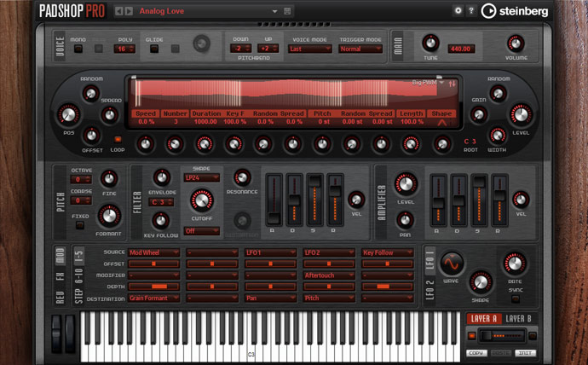The height and width of the screenshot is (365, 588).
Task: Click the 440.00 tuning value field
Action: [x=461, y=49]
